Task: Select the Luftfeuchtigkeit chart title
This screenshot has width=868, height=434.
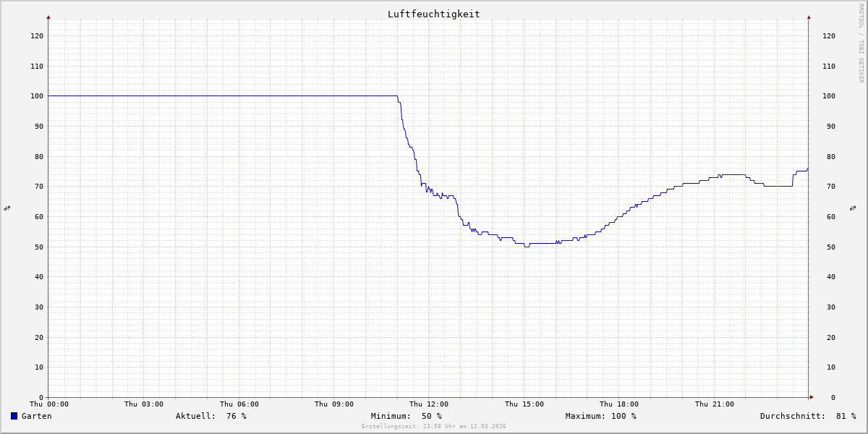Action: click(433, 14)
